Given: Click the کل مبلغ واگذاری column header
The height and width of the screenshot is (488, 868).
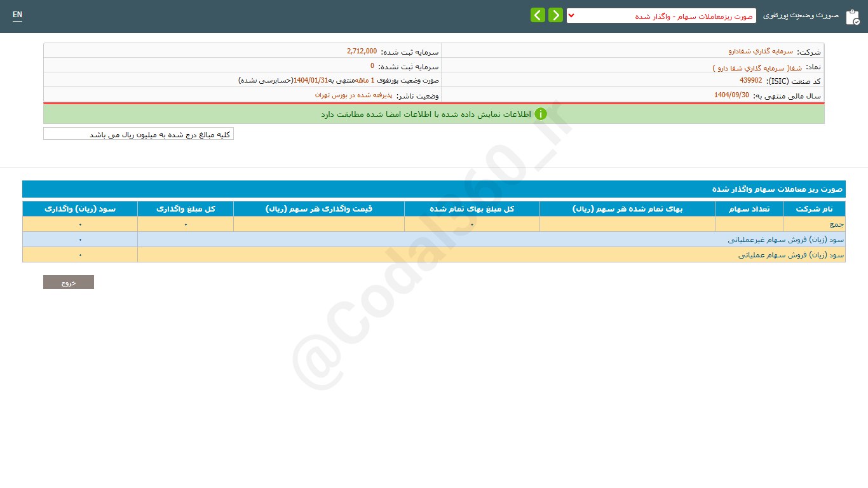Looking at the screenshot, I should click(x=186, y=209).
